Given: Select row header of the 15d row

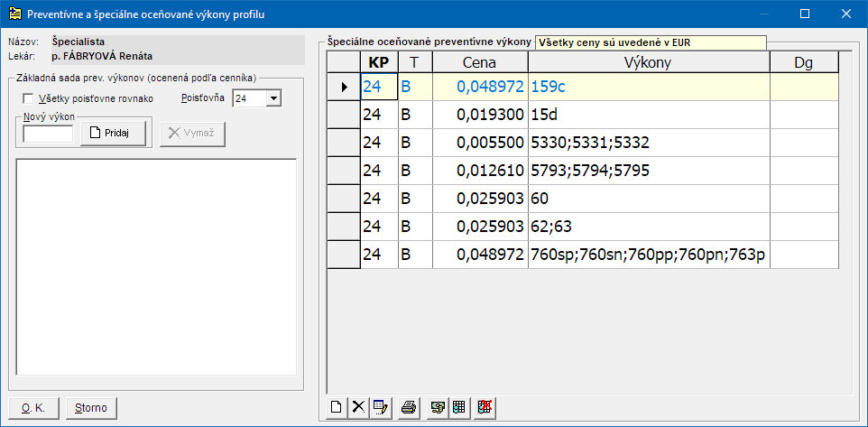Looking at the screenshot, I should [x=344, y=115].
